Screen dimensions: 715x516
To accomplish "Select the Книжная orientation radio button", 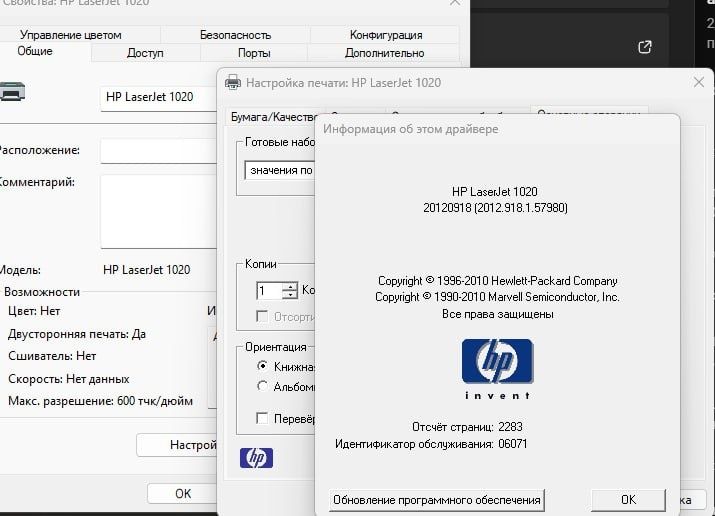I will (x=262, y=366).
